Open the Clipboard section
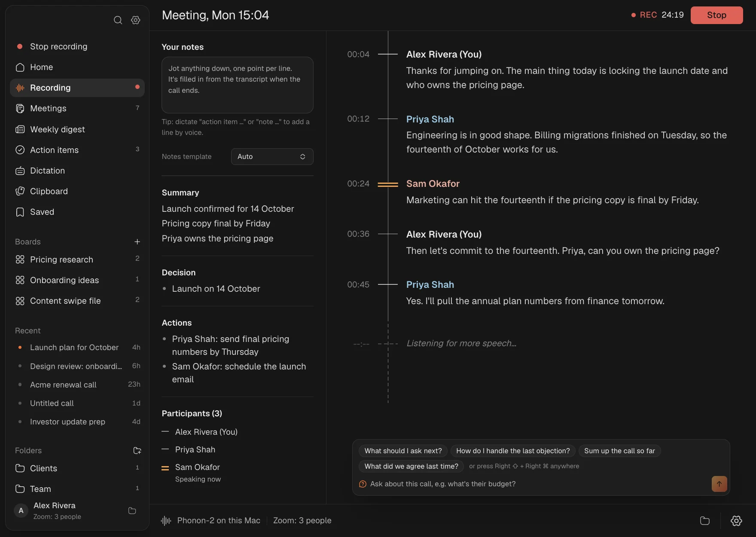Viewport: 756px width, 537px height. pos(77,191)
